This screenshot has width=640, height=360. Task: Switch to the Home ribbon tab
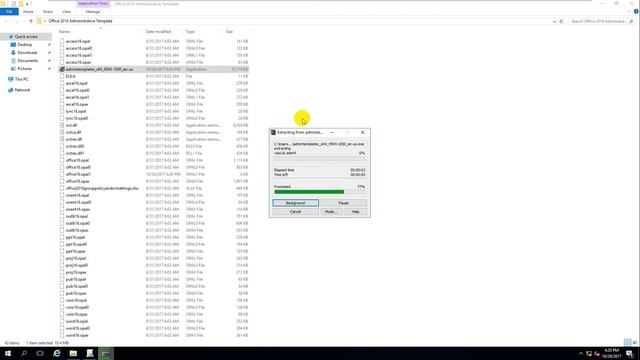[x=28, y=12]
